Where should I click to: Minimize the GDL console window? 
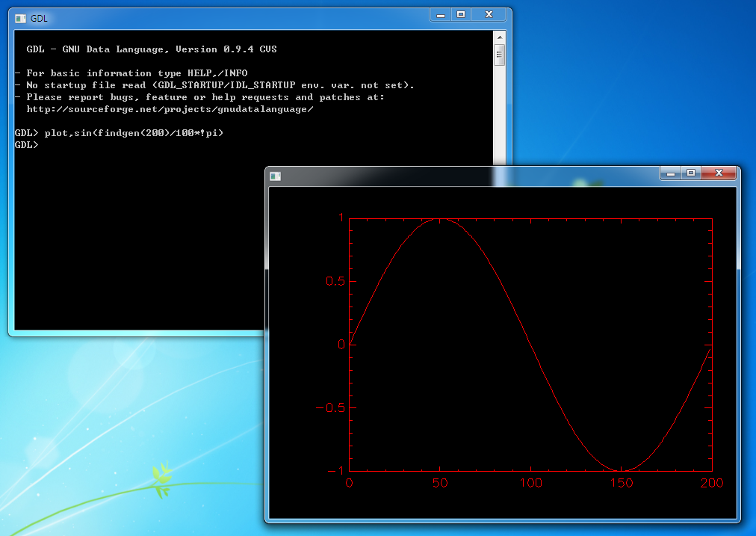click(440, 15)
